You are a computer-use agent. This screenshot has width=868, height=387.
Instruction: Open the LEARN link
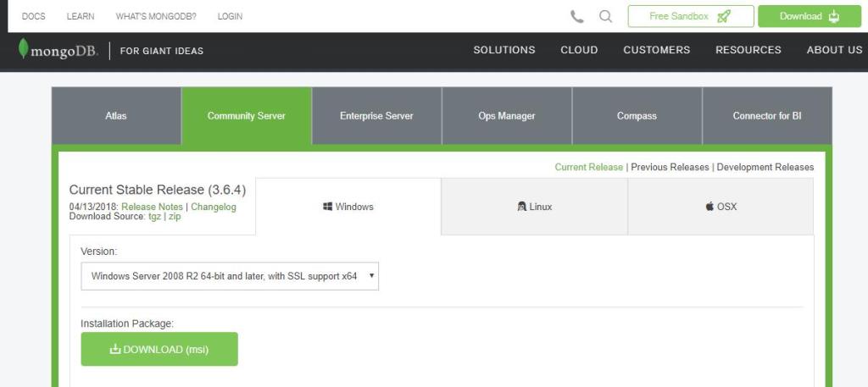coord(81,17)
